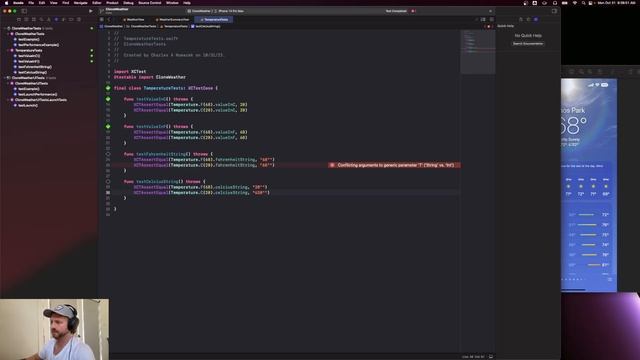
Task: Open Spotlight search in the menu bar
Action: pos(583,3)
